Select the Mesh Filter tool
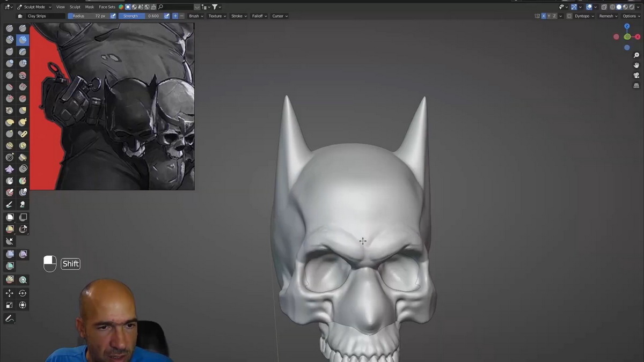Screen dimensions: 644x362 coord(10,254)
